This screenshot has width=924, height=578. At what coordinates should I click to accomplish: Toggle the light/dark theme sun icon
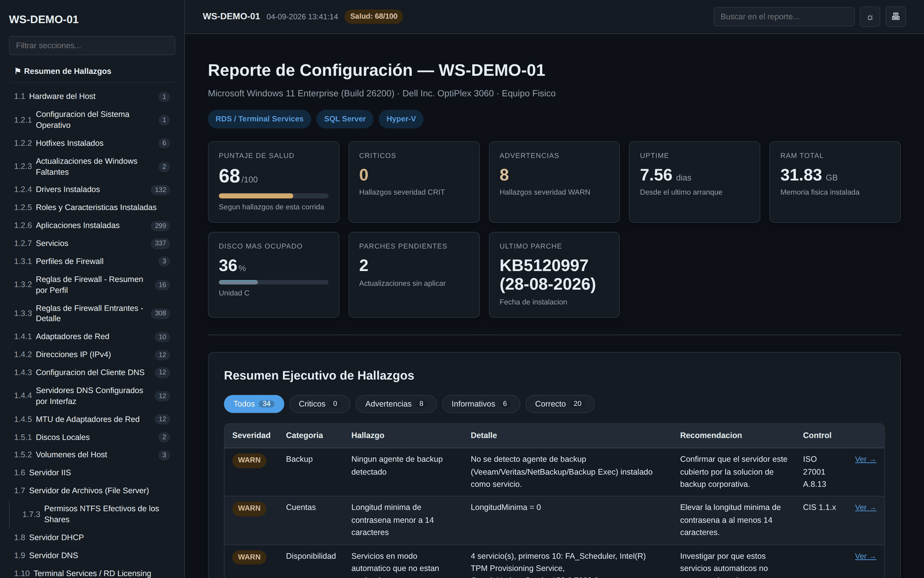coord(870,17)
